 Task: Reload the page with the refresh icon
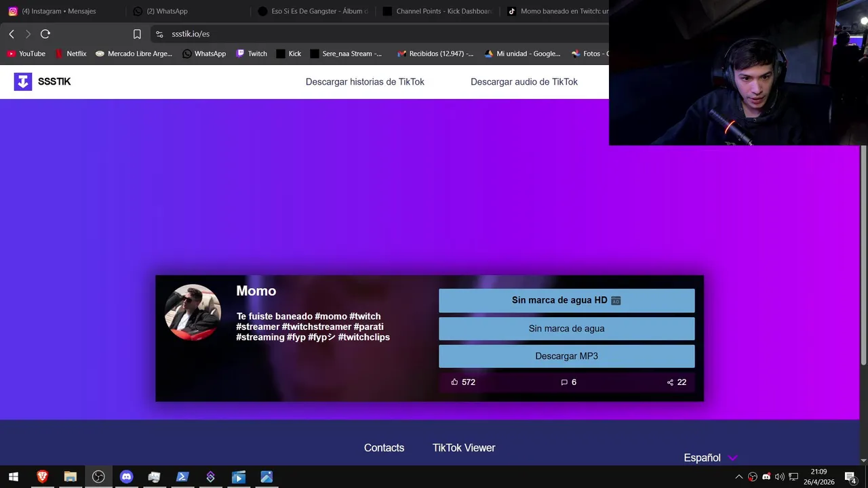click(45, 34)
